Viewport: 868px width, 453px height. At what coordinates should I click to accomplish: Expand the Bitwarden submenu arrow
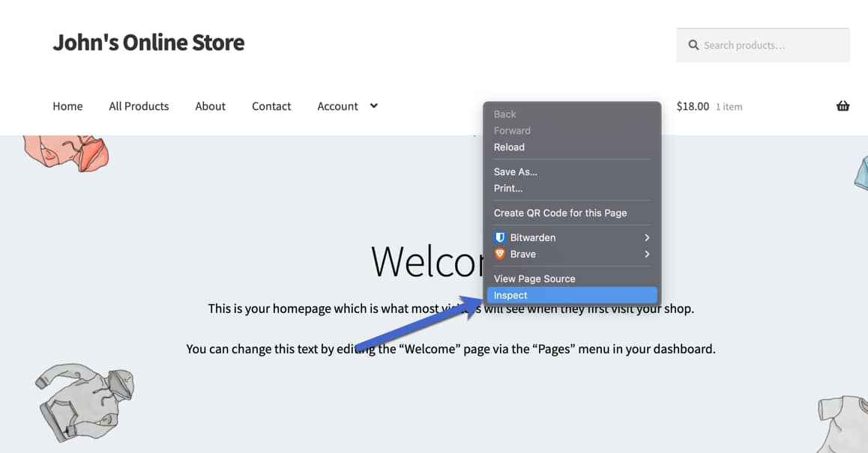(647, 237)
